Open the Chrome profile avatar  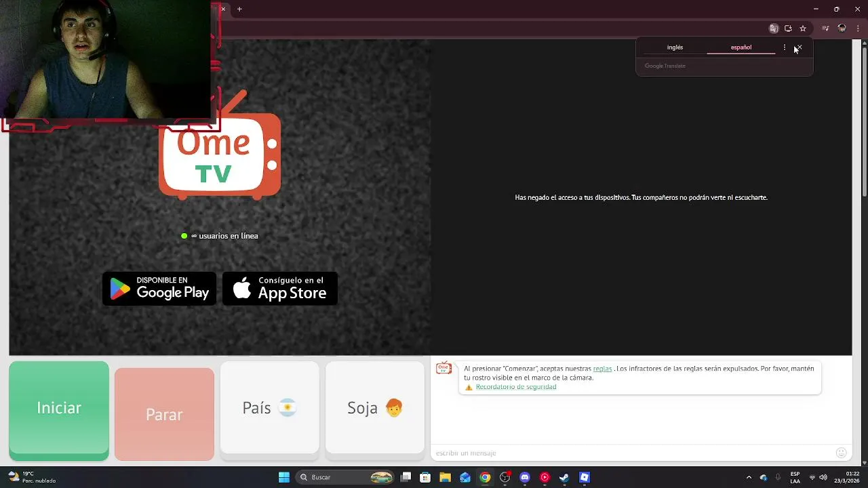coord(842,28)
